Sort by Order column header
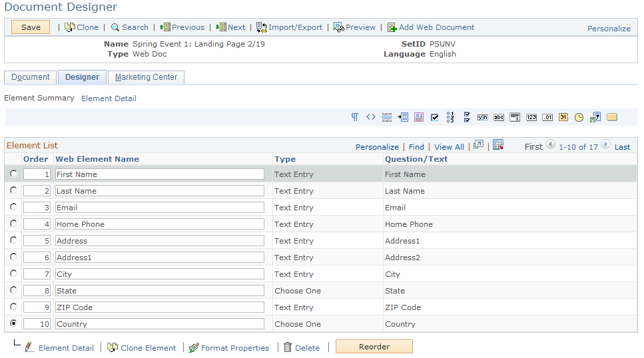This screenshot has width=644, height=358. tap(35, 159)
